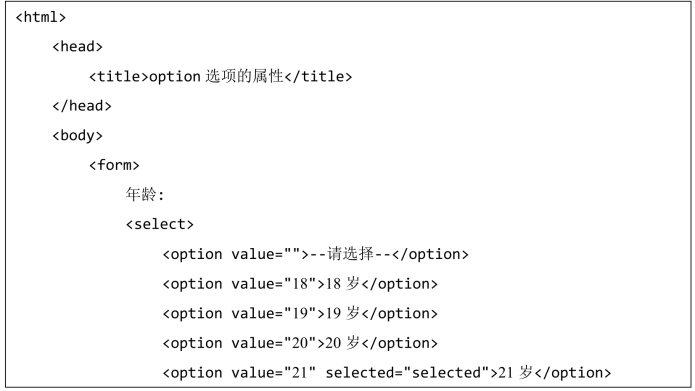Viewport: 695px width, 391px height.
Task: Click the opening form tag
Action: [114, 165]
